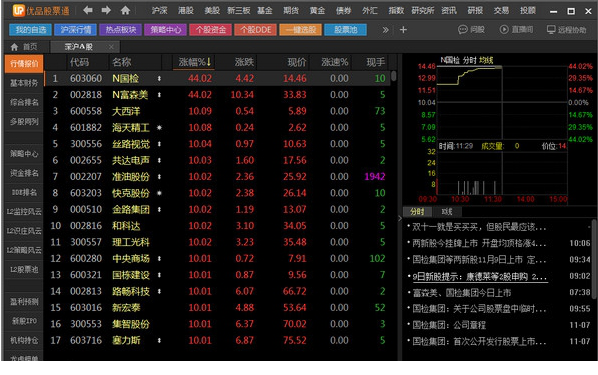Screen dimensions: 598x375
Task: Click the purple 策略中心 toolbar button
Action: (166, 29)
